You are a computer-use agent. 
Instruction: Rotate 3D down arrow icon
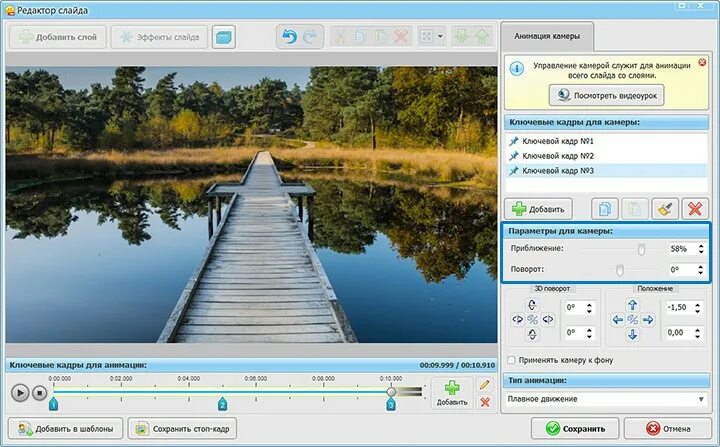click(x=532, y=334)
